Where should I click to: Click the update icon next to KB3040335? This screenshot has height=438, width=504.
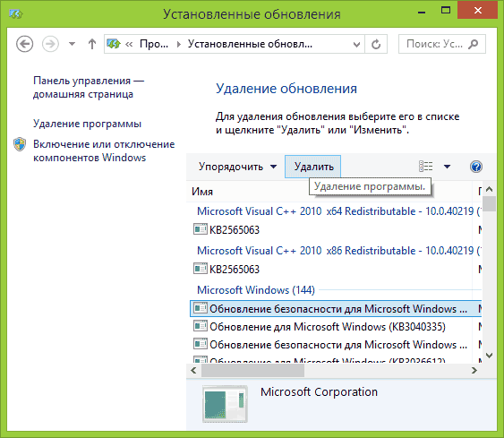(201, 326)
